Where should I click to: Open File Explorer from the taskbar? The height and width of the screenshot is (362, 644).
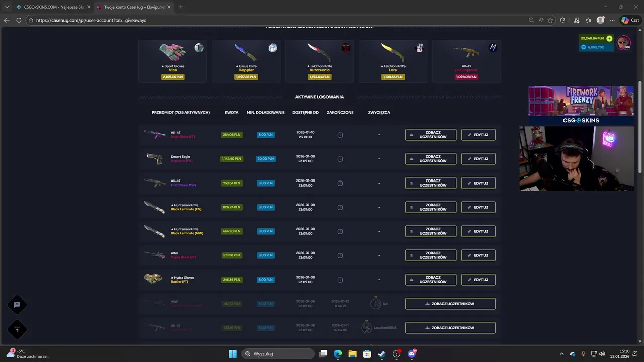pos(353,354)
